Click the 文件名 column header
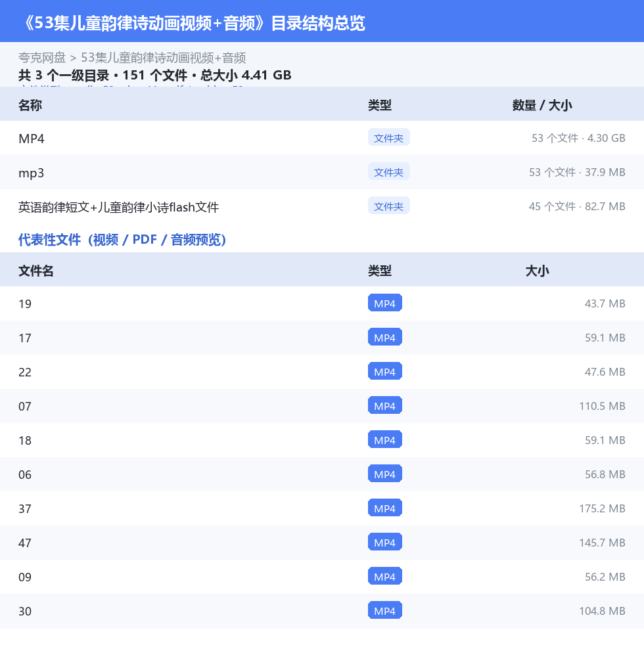 click(x=35, y=271)
